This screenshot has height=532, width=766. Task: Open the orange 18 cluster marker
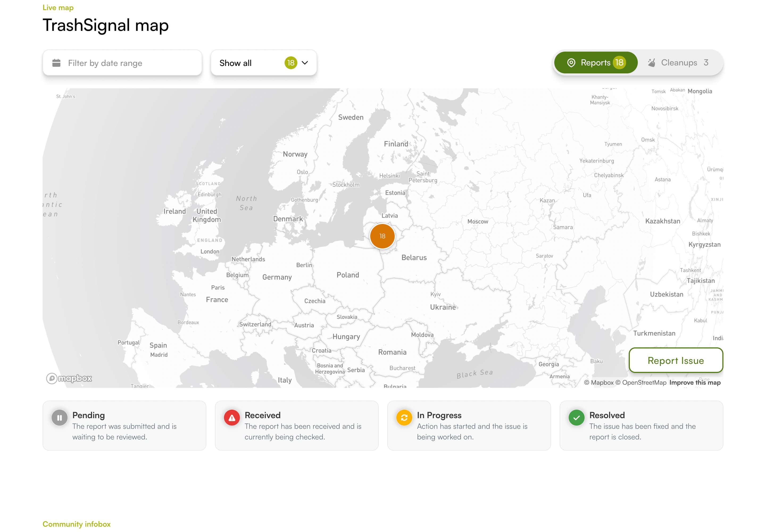point(382,236)
